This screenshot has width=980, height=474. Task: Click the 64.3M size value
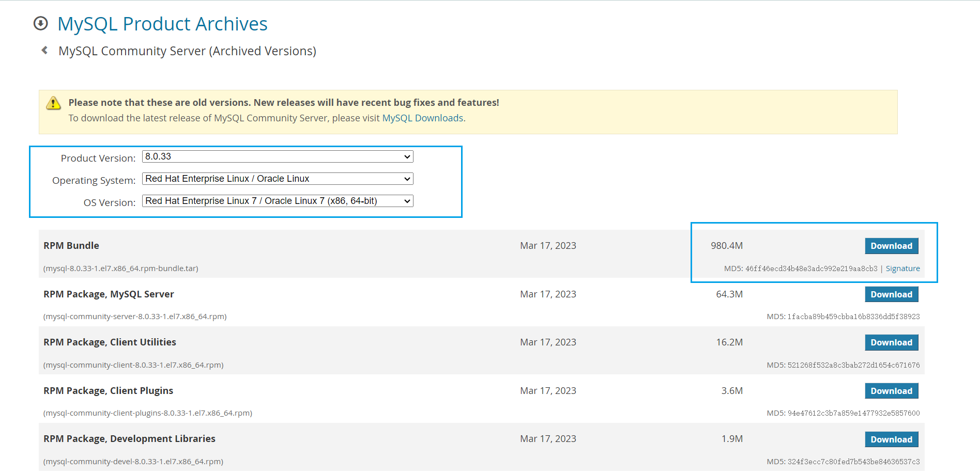click(x=729, y=294)
